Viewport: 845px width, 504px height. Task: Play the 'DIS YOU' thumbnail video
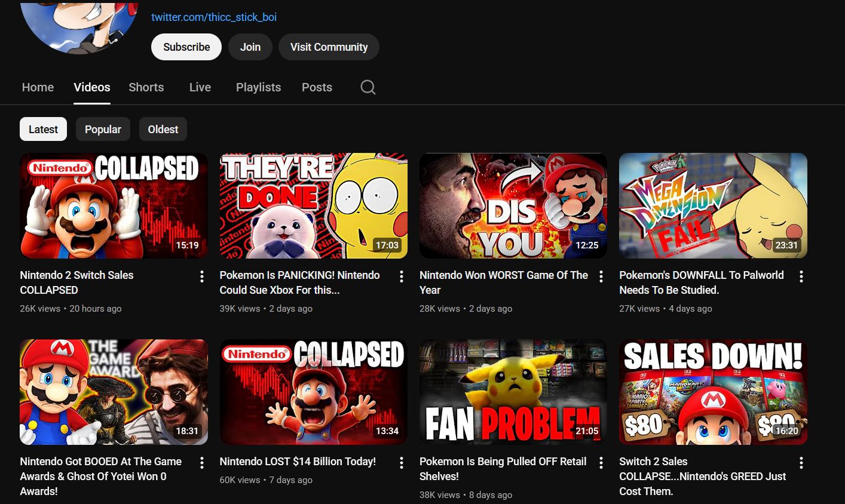click(x=513, y=206)
